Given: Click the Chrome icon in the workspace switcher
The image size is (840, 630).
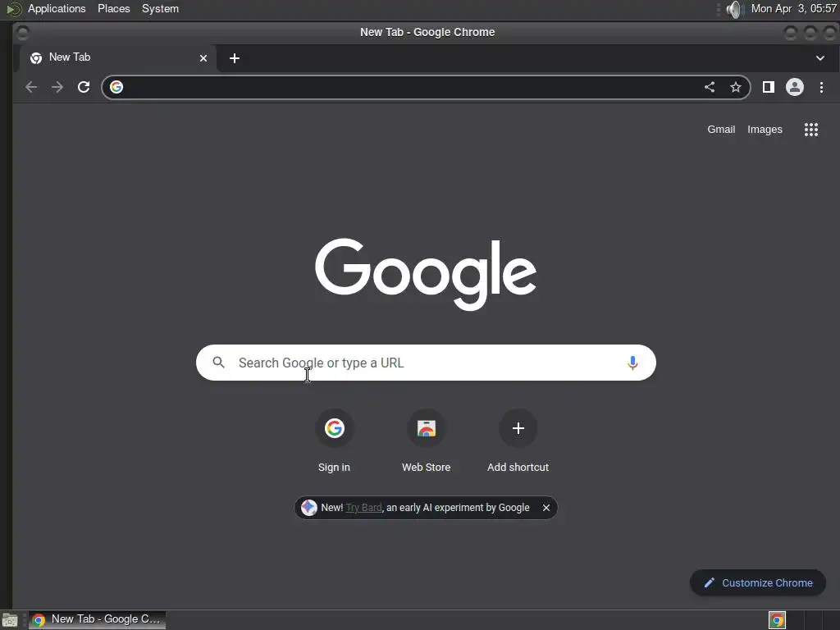Looking at the screenshot, I should [777, 620].
